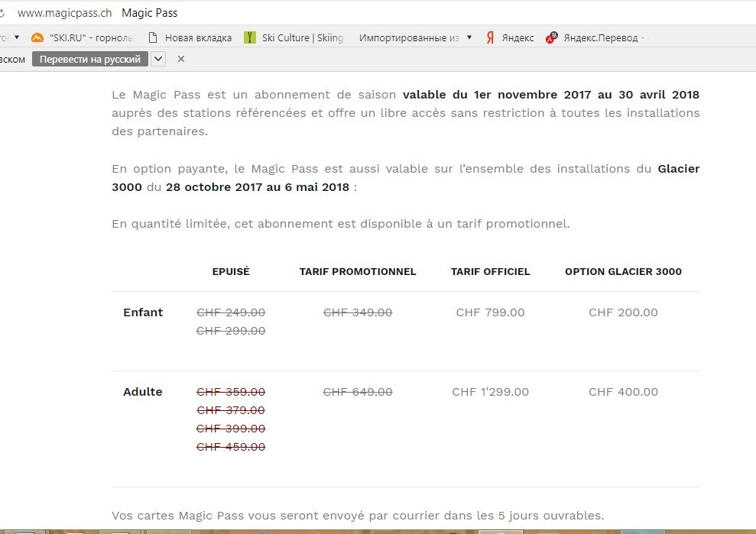Click the TARIF OFFICIEL column header
Screen dimensions: 756x534
coord(490,271)
